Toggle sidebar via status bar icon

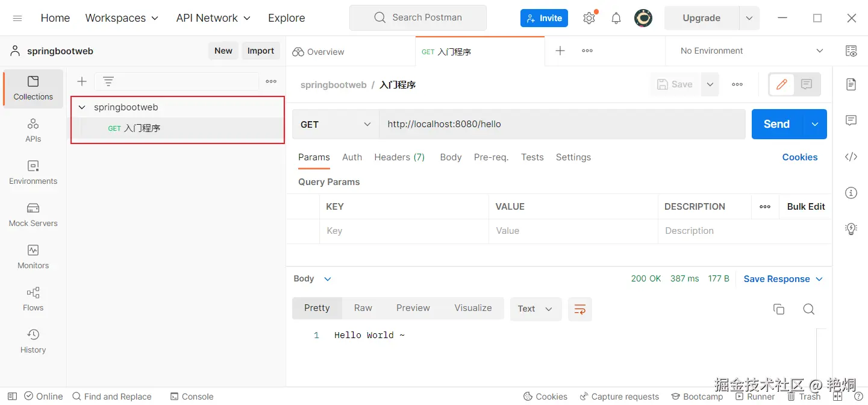pos(12,397)
